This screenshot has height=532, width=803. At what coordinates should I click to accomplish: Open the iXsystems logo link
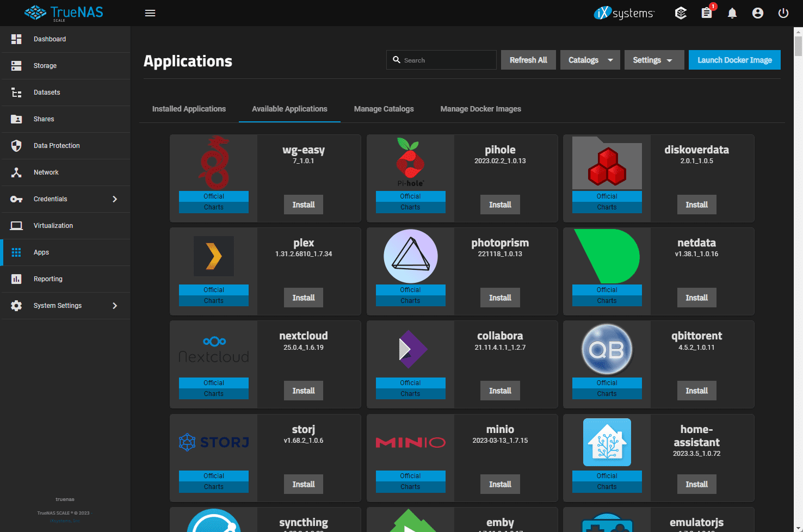click(624, 13)
